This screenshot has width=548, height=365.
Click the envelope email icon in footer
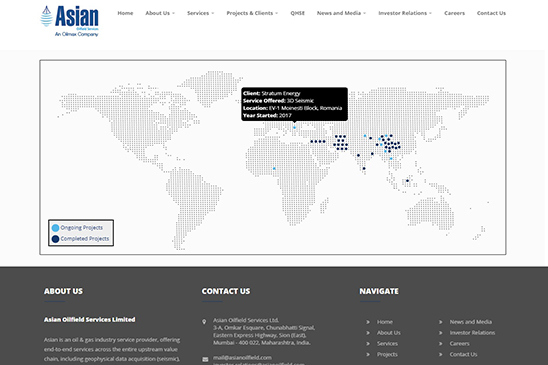point(205,359)
